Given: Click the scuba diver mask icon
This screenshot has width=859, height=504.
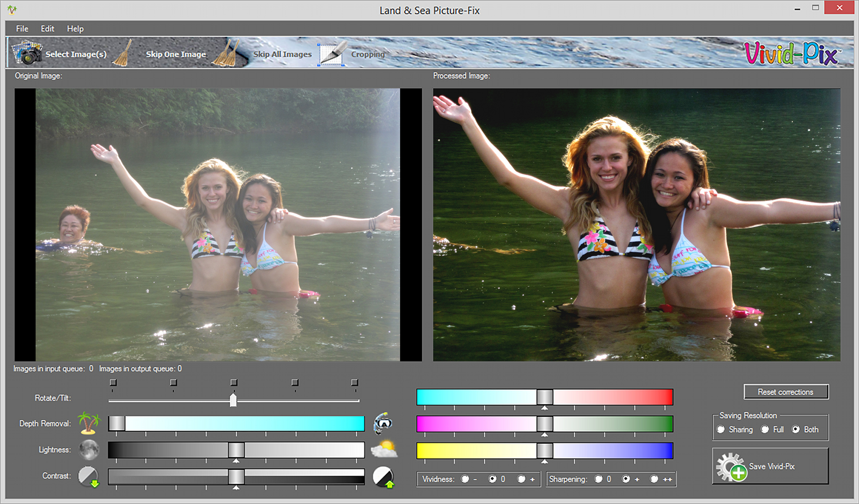Looking at the screenshot, I should [383, 424].
